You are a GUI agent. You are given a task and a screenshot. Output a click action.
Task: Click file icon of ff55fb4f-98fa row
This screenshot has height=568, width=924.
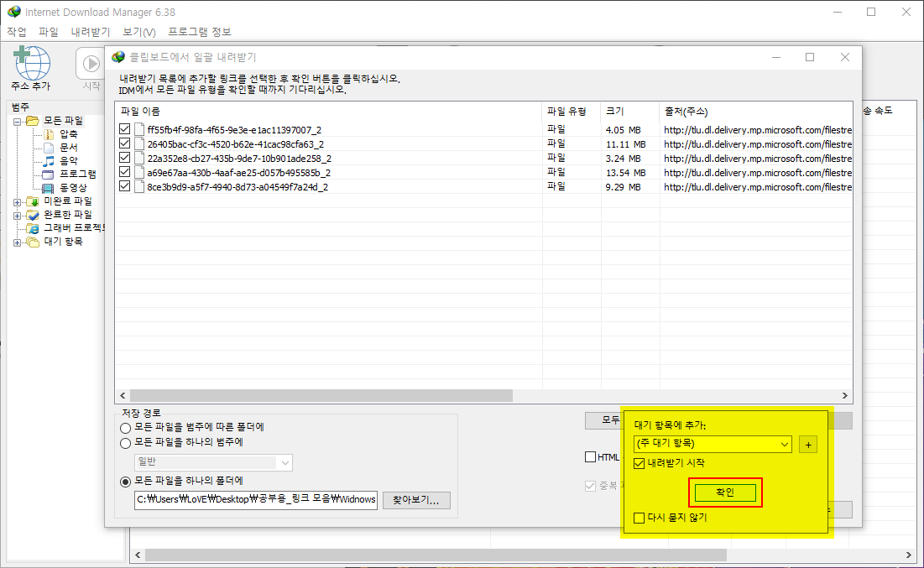point(139,130)
